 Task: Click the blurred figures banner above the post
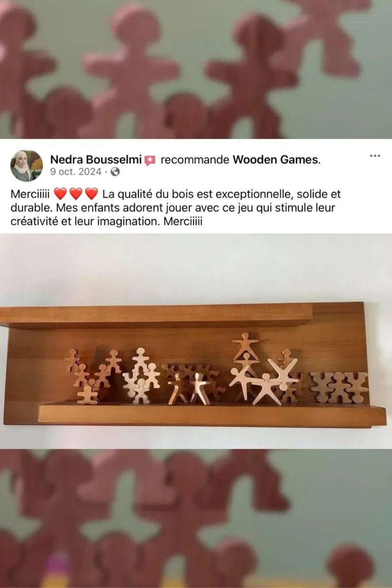tap(196, 69)
